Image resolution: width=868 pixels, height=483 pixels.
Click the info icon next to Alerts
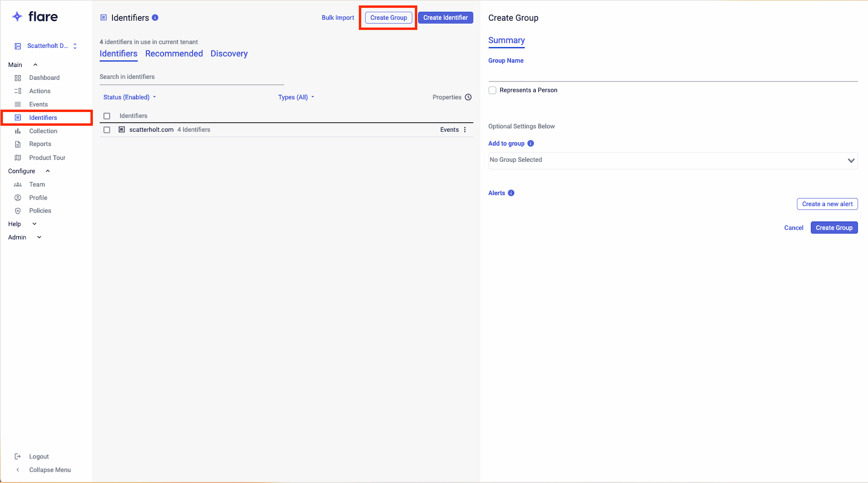(511, 193)
